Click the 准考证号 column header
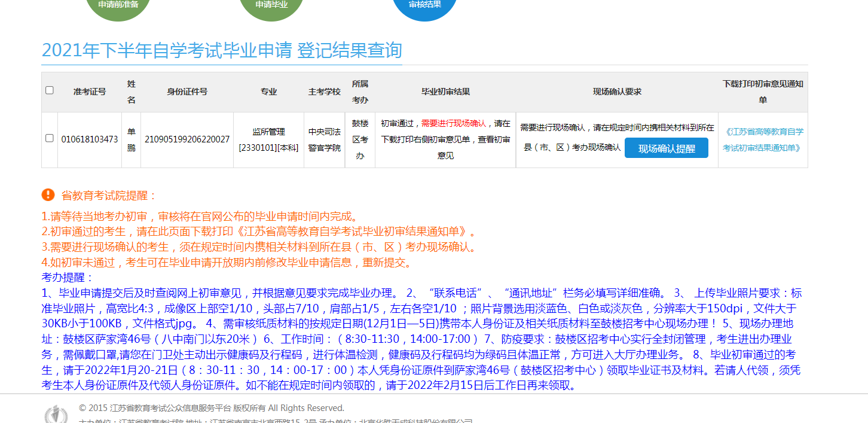868x423 pixels. (x=90, y=92)
